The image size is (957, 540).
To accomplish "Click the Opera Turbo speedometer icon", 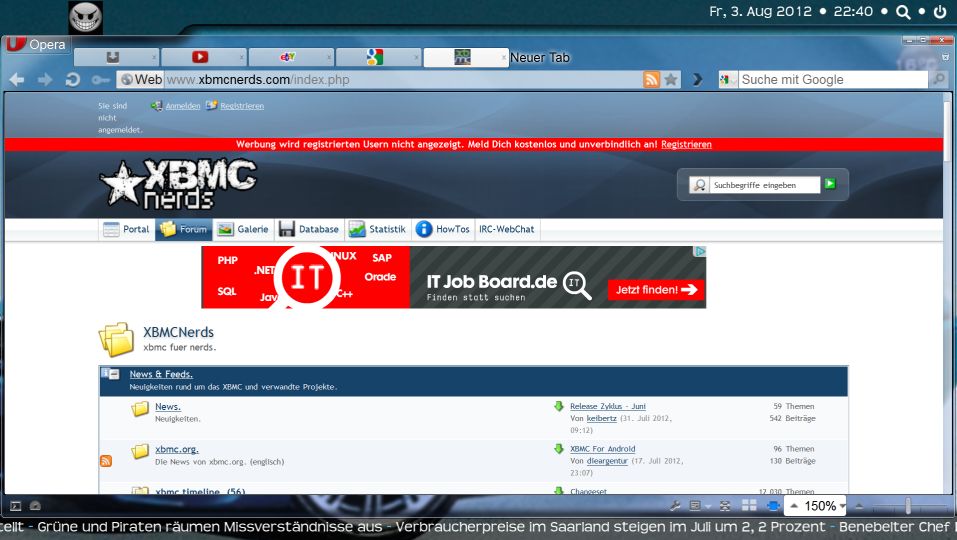I will coord(35,506).
